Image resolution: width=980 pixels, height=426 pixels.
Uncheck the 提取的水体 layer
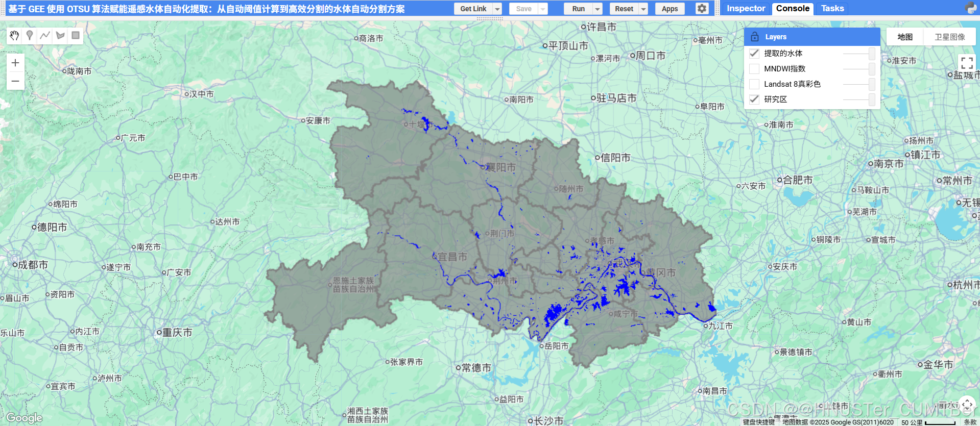(754, 53)
